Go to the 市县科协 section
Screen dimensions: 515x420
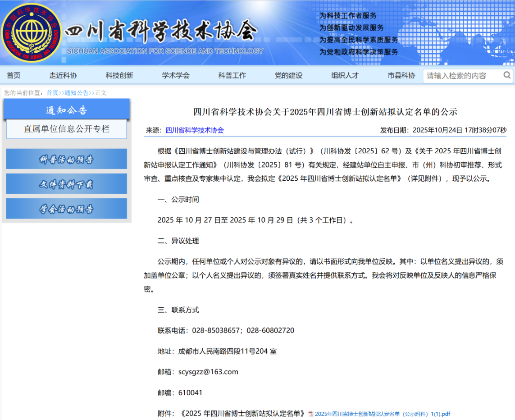click(401, 76)
